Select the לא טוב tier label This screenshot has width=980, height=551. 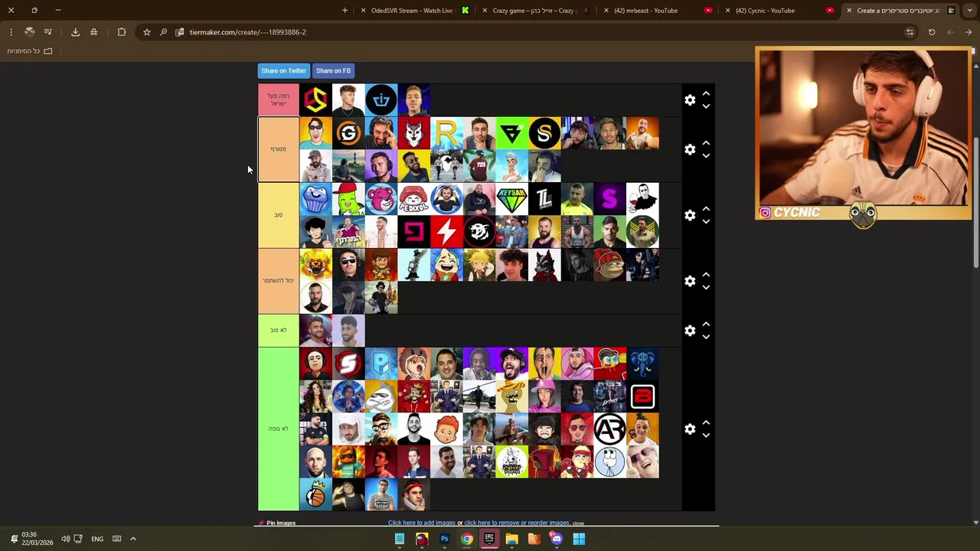[x=278, y=331]
